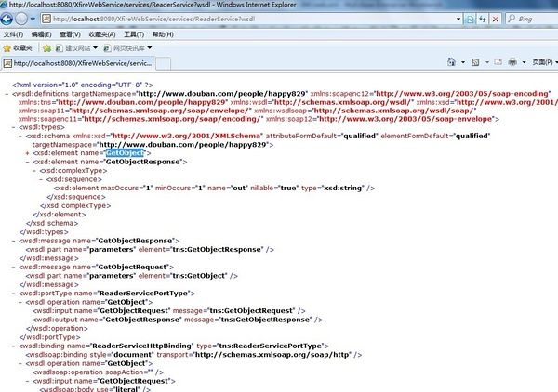Image resolution: width=558 pixels, height=392 pixels.
Task: Go back with the blue Back arrow
Action: 7,19
